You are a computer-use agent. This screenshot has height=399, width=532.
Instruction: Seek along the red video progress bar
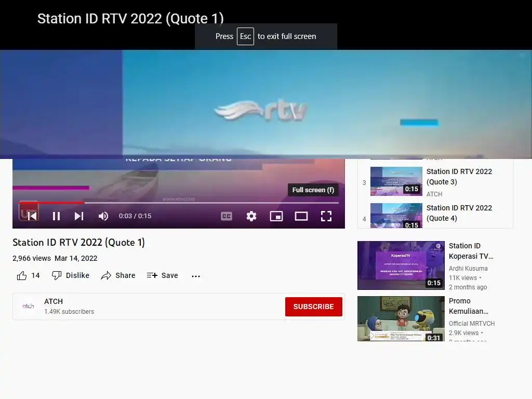pyautogui.click(x=179, y=203)
